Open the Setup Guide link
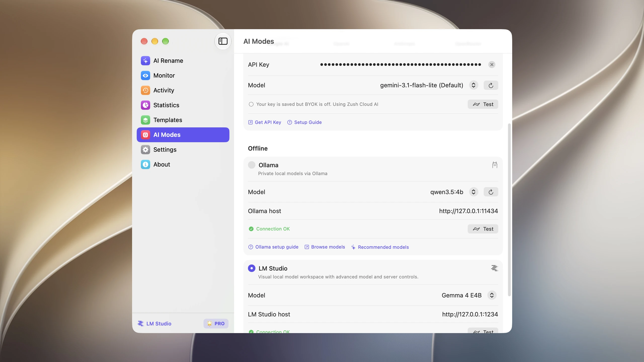644x362 pixels. 304,122
